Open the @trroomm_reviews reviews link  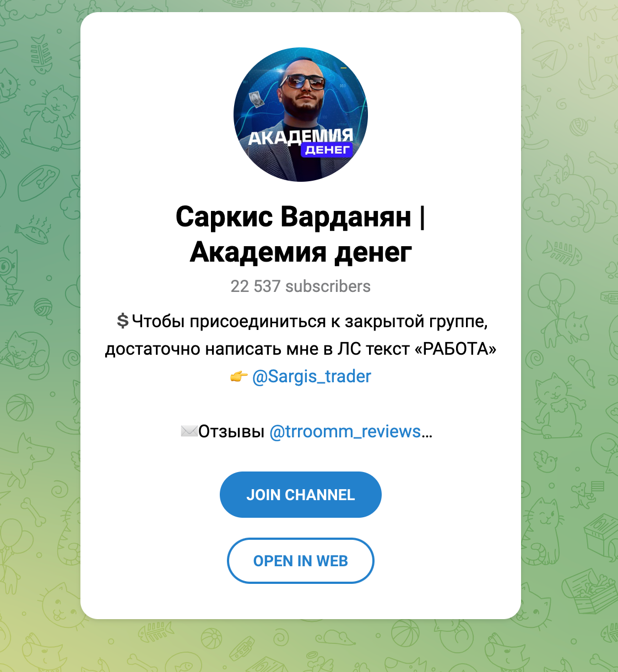(345, 431)
